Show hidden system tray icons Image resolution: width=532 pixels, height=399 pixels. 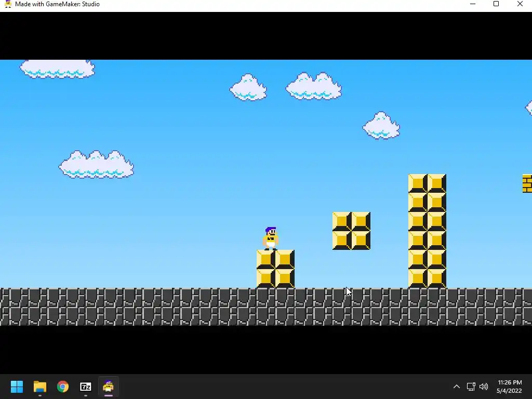457,387
